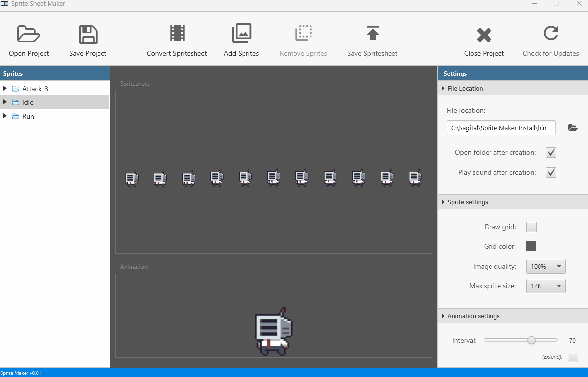Click the Open Project label

[x=29, y=53]
